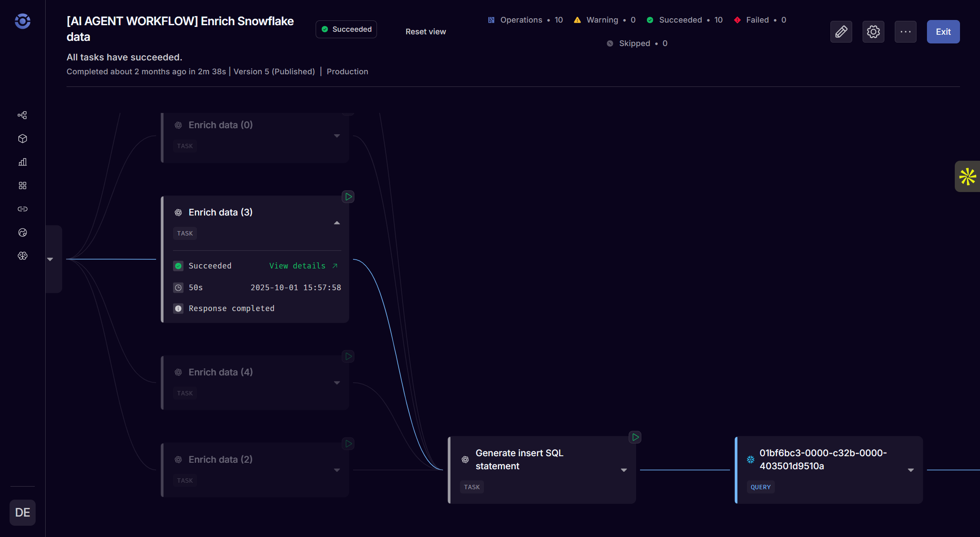Image resolution: width=980 pixels, height=537 pixels.
Task: Expand the Enrich data (4) node
Action: (337, 383)
